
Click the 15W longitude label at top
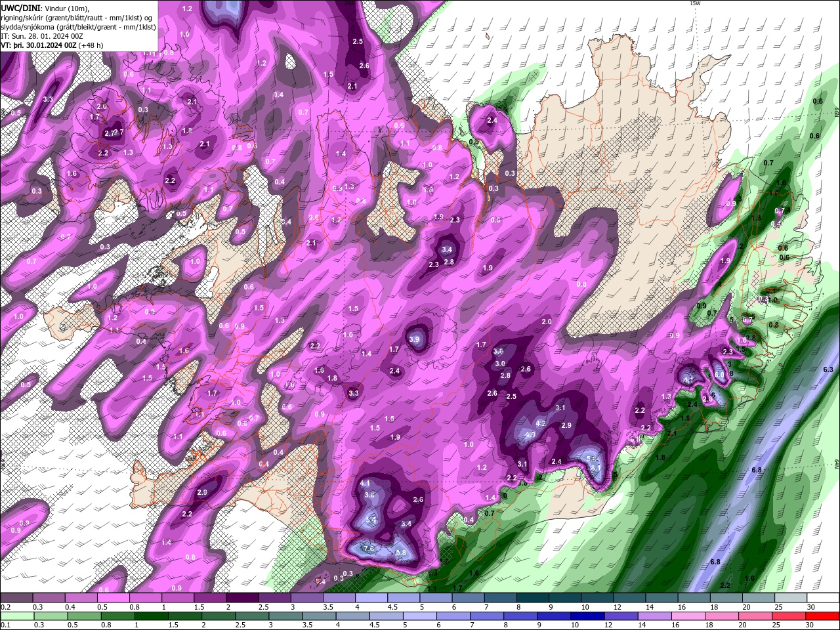[x=695, y=3]
